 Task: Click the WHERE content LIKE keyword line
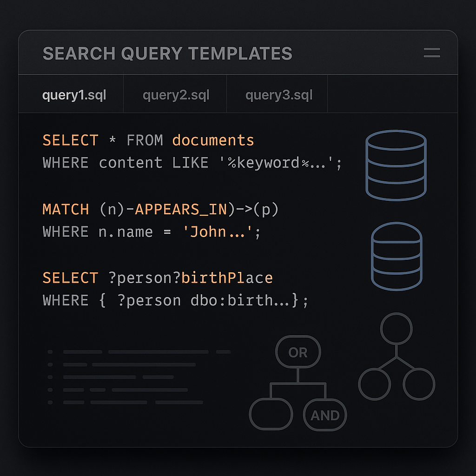click(192, 163)
